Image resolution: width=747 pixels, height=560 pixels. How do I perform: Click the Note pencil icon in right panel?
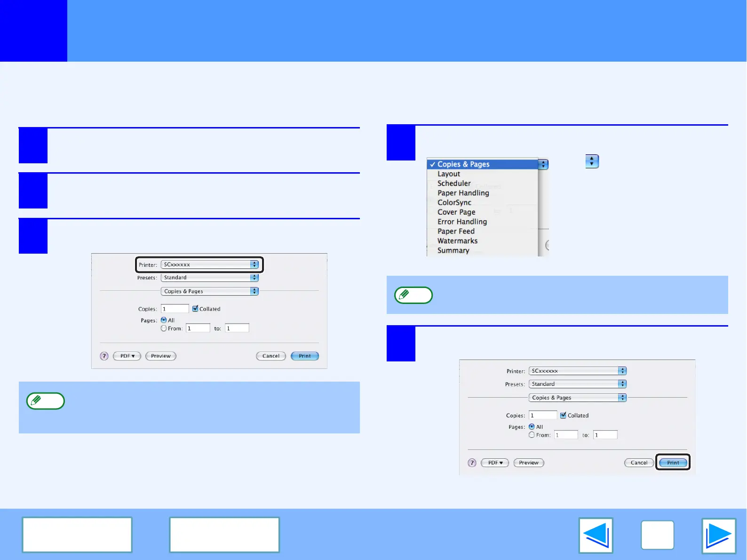click(413, 295)
